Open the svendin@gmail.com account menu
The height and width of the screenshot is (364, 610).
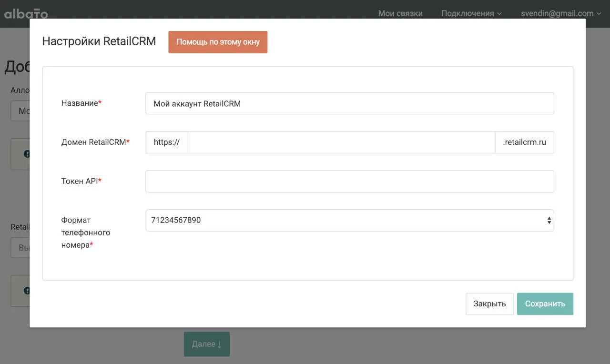pos(561,13)
